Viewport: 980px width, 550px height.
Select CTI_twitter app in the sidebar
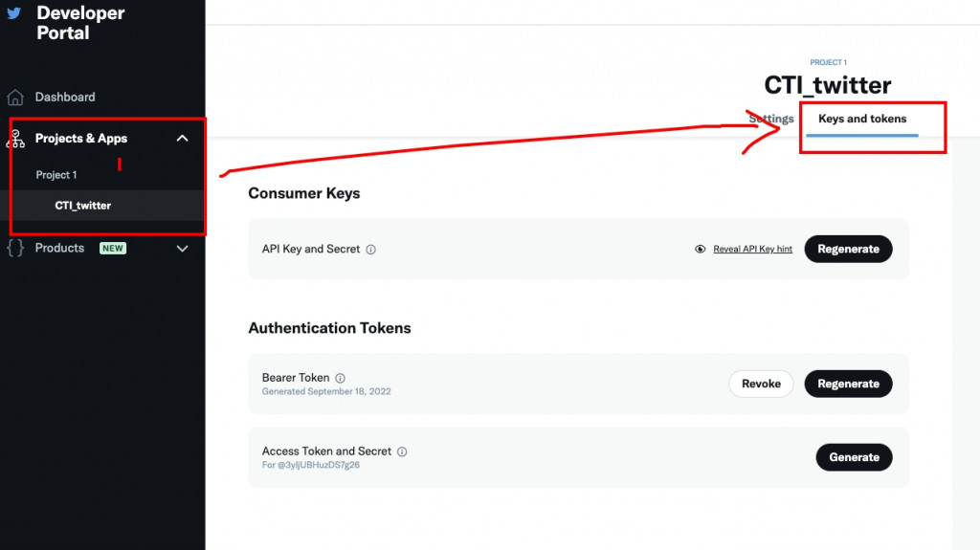tap(83, 206)
